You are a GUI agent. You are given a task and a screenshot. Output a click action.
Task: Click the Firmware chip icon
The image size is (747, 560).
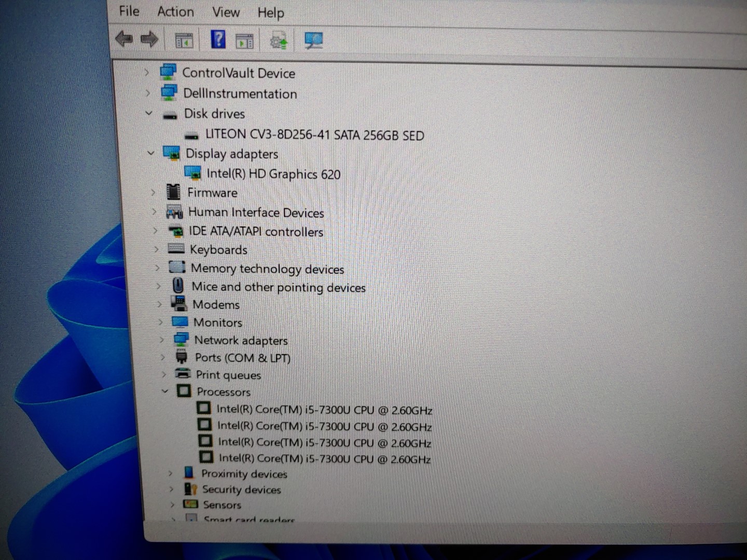click(173, 192)
